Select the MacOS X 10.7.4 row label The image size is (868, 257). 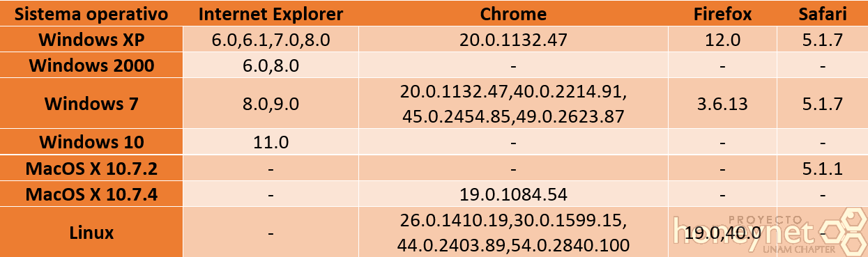(92, 193)
